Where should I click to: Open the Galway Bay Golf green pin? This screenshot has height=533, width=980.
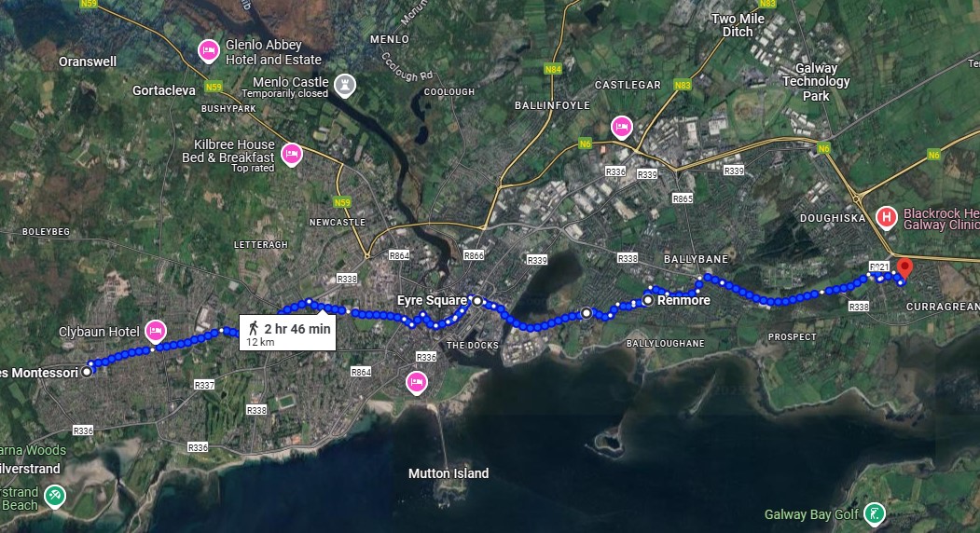point(875,514)
